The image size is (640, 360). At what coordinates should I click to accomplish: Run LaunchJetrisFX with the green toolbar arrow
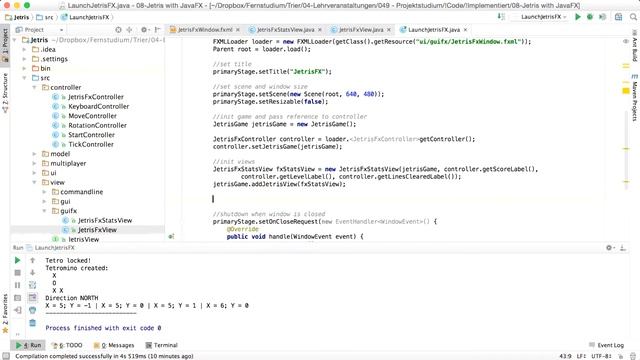[578, 17]
